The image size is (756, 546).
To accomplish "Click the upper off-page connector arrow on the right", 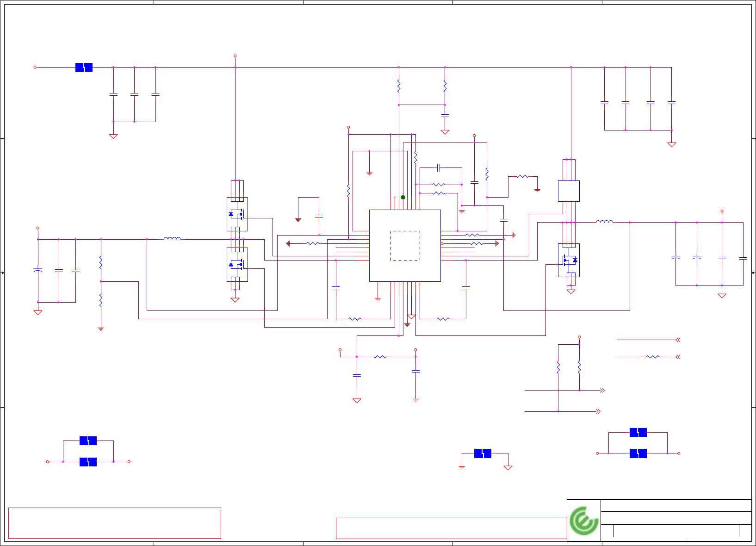I will click(x=678, y=340).
